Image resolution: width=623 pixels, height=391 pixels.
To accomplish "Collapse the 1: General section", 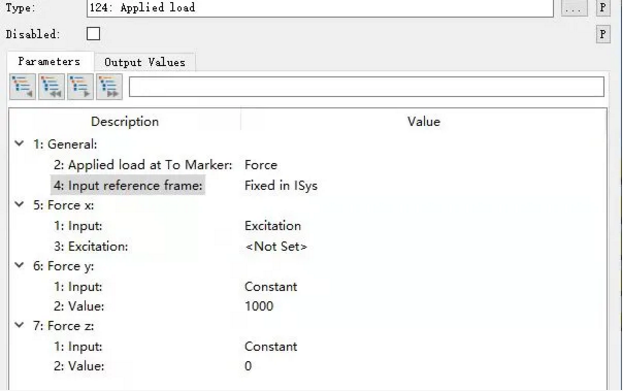I will coord(19,143).
